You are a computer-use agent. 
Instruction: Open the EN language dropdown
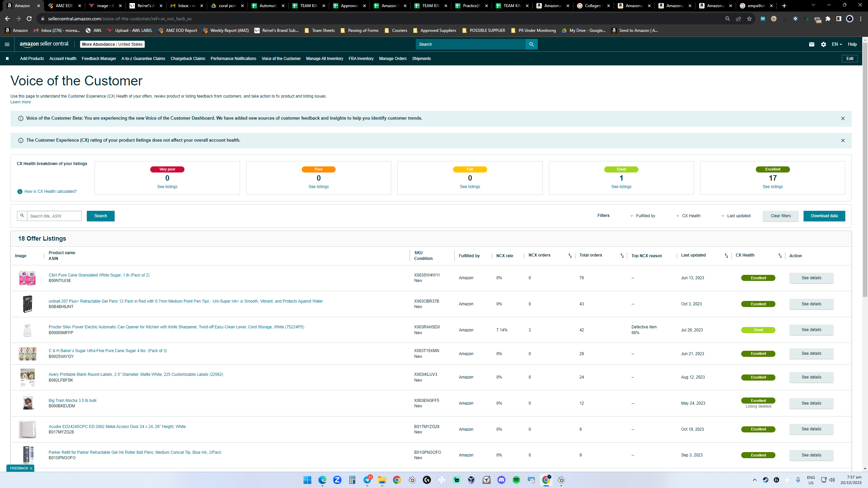(x=837, y=44)
